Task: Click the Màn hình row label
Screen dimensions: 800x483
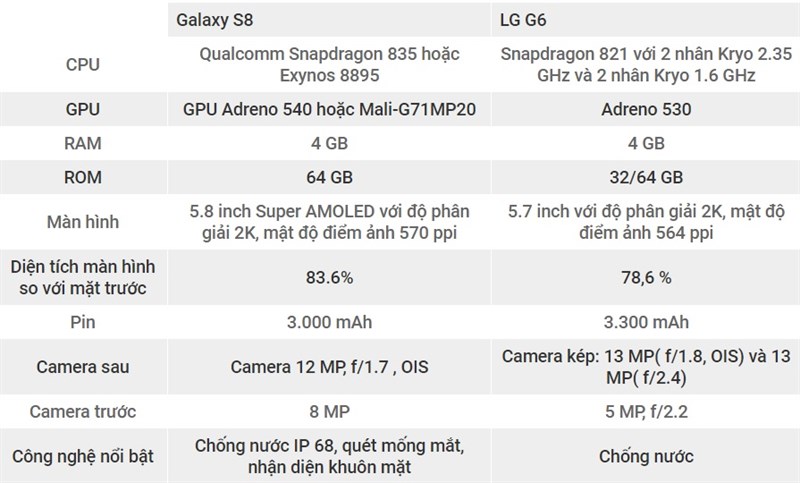Action: click(x=82, y=223)
